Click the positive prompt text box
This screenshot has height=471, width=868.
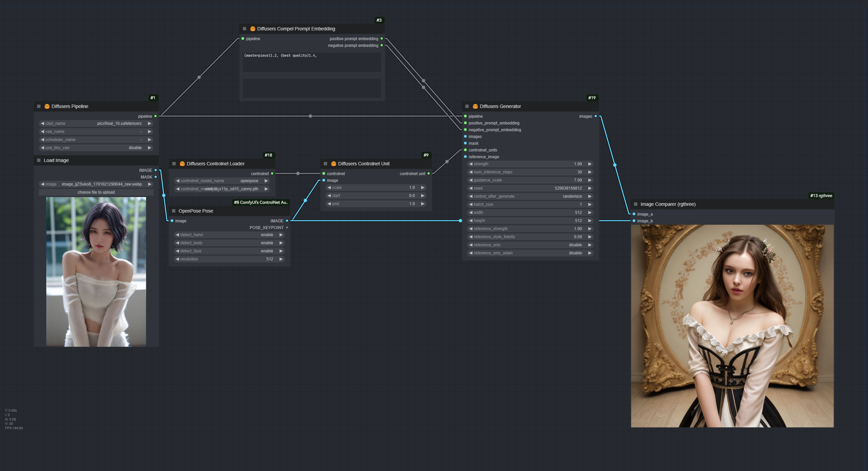(x=312, y=62)
